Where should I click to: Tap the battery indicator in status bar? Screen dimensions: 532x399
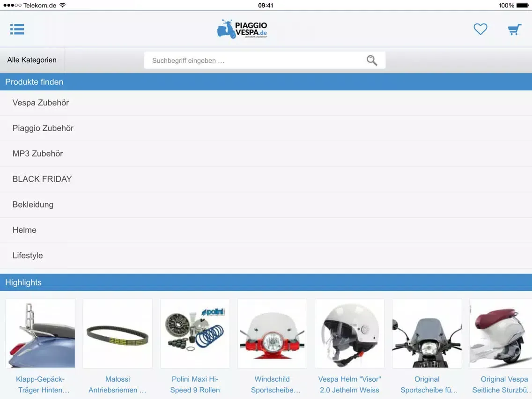click(x=523, y=6)
